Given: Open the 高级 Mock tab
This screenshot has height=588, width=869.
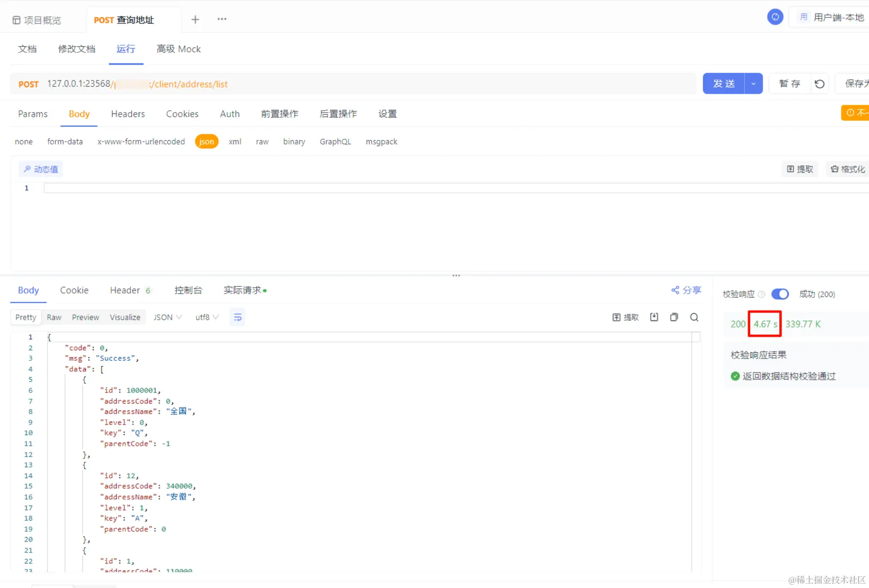Looking at the screenshot, I should pyautogui.click(x=178, y=49).
